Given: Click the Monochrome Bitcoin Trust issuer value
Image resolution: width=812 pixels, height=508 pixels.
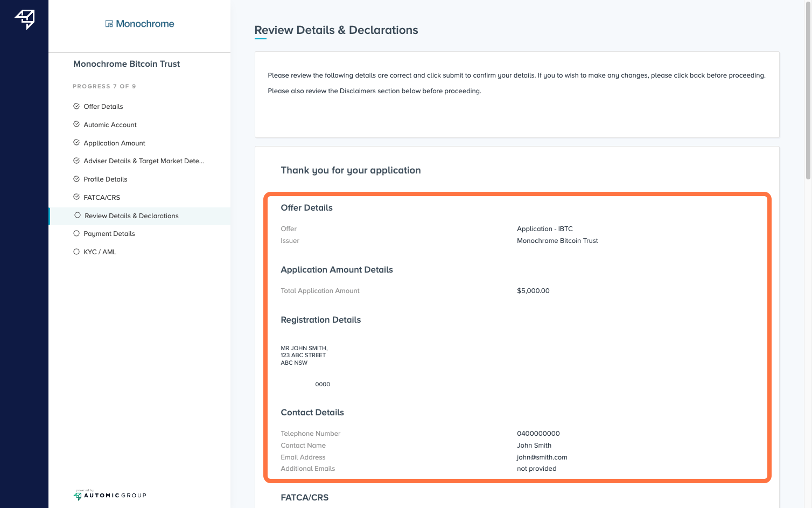Looking at the screenshot, I should pos(557,241).
